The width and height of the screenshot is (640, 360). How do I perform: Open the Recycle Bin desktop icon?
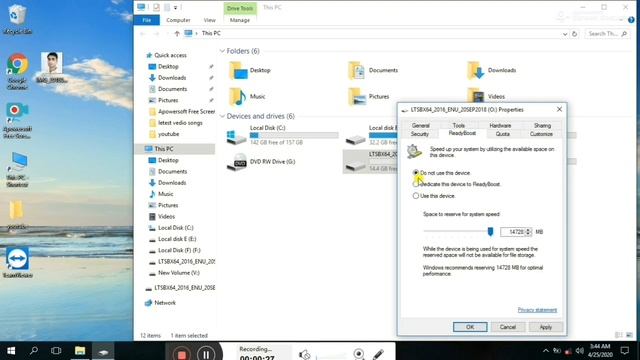tap(17, 18)
